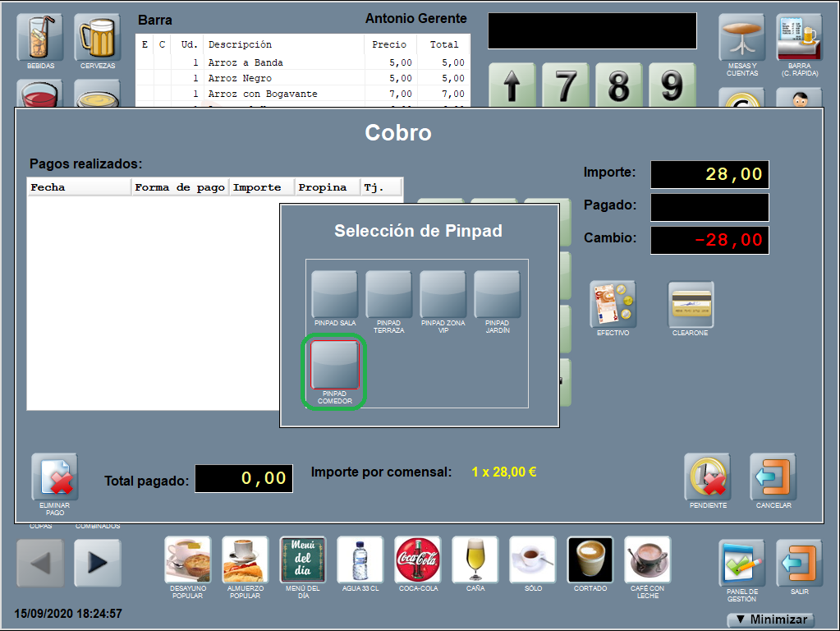Choose Pinpad Jardín terminal
This screenshot has width=840, height=631.
point(497,294)
